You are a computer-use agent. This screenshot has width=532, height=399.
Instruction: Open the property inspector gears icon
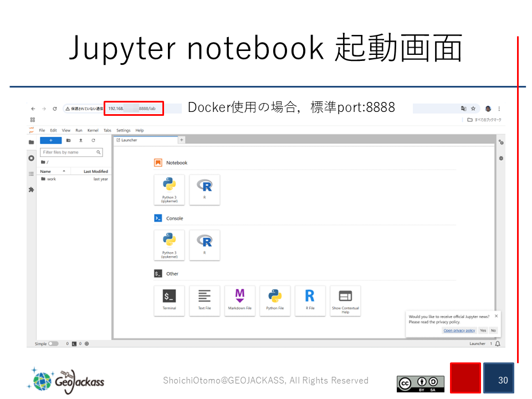(501, 142)
